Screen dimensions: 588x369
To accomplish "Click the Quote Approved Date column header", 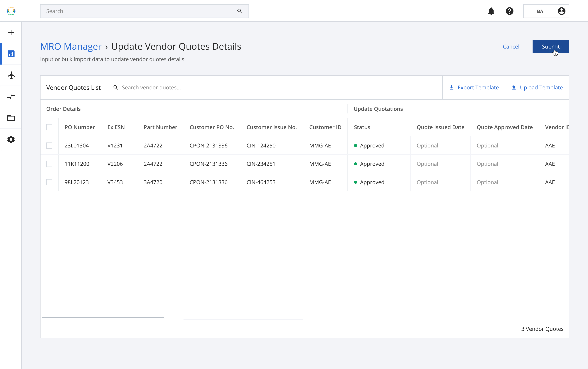I will [x=504, y=127].
